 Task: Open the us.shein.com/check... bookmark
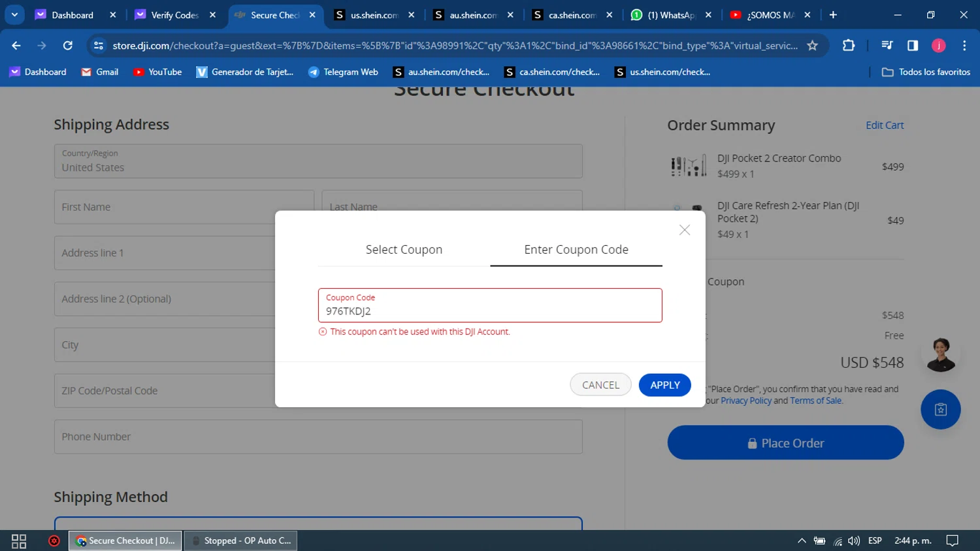(x=662, y=72)
